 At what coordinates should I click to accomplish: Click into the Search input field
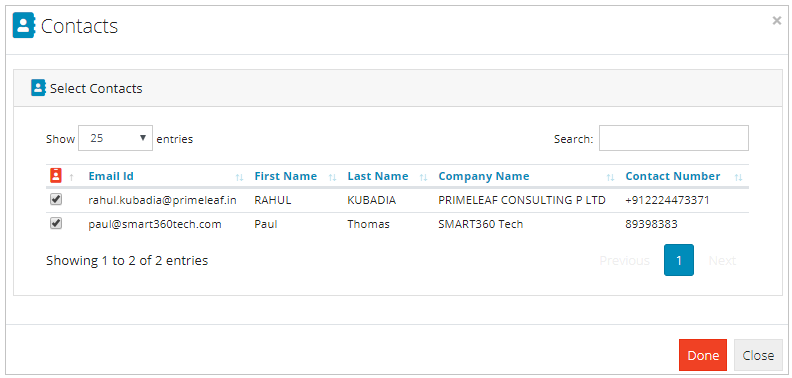[674, 138]
